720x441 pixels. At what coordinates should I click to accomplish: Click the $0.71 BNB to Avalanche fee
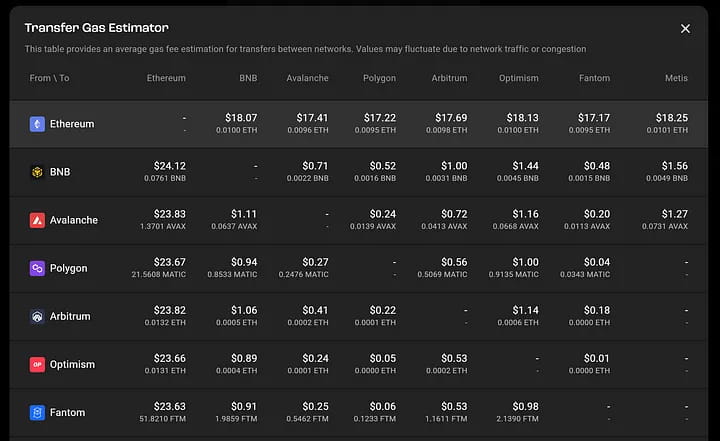point(315,166)
